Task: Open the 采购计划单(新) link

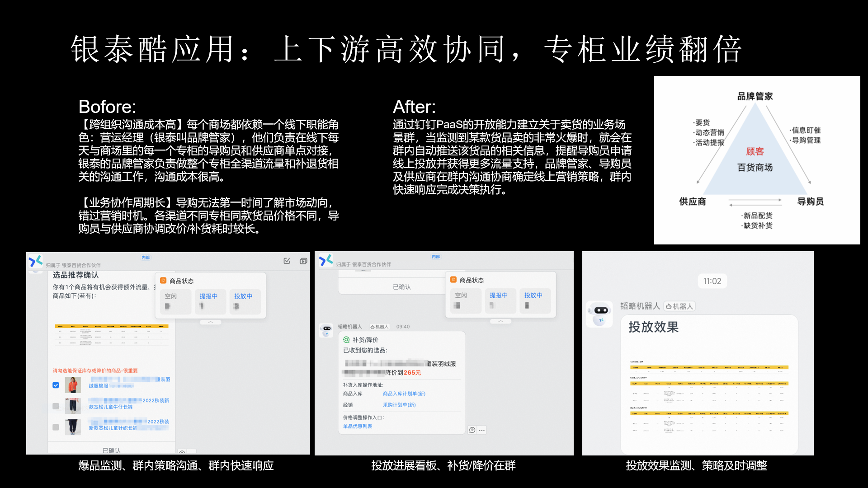Action: click(399, 405)
